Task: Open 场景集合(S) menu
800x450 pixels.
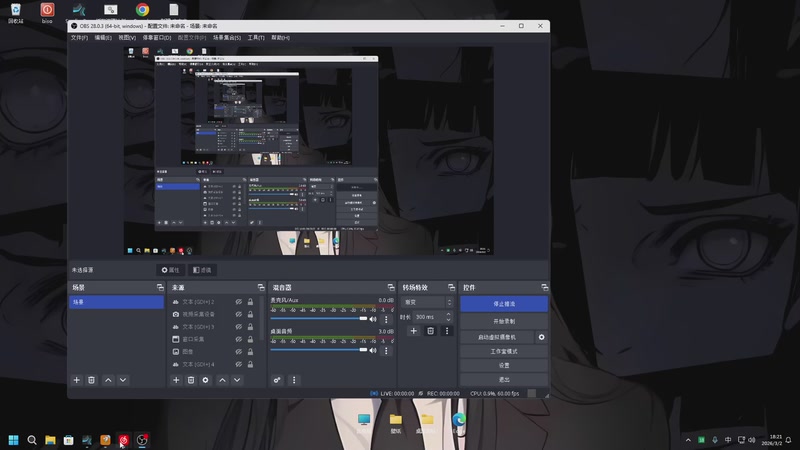Action: [227, 38]
